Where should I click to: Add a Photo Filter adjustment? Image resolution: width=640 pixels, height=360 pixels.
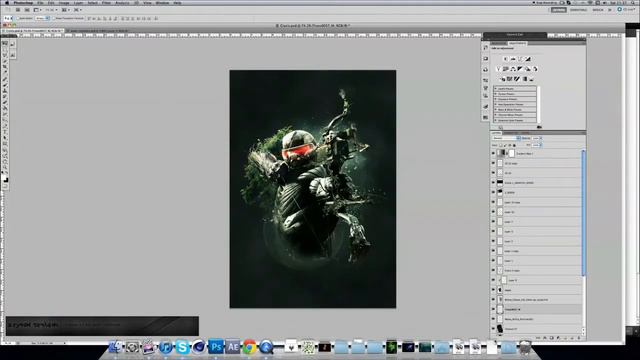click(528, 69)
